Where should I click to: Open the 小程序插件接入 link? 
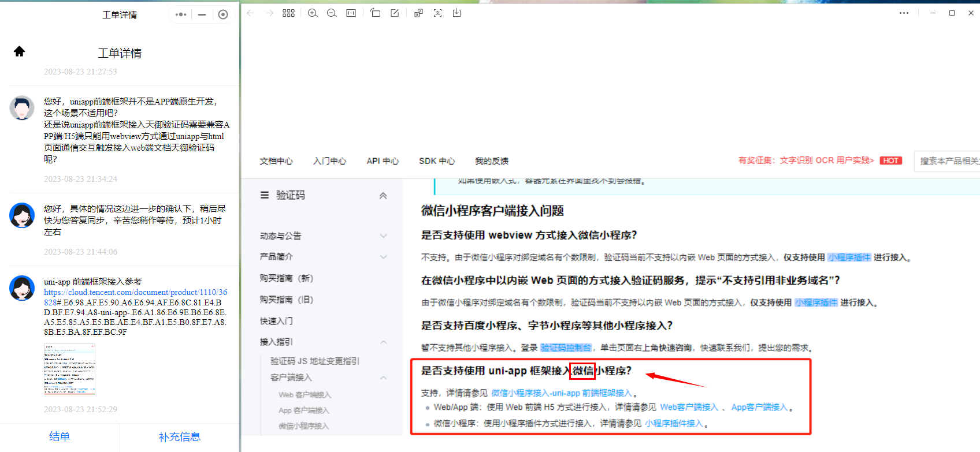click(674, 424)
